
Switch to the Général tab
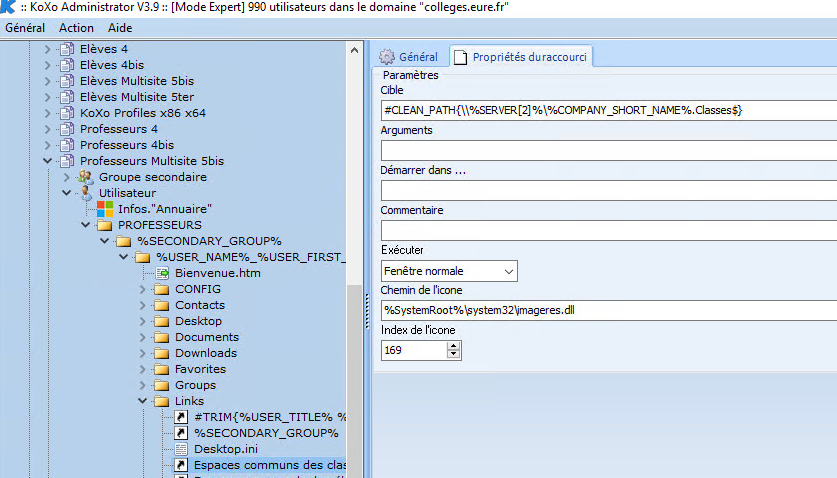coord(408,57)
